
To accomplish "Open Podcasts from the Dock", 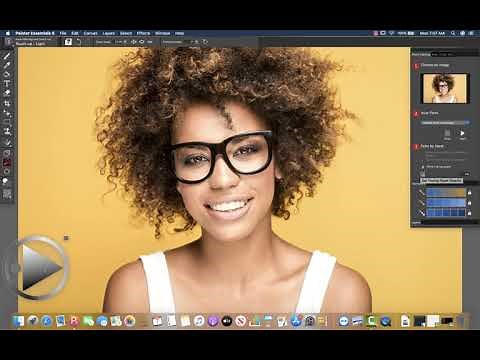I will [213, 321].
